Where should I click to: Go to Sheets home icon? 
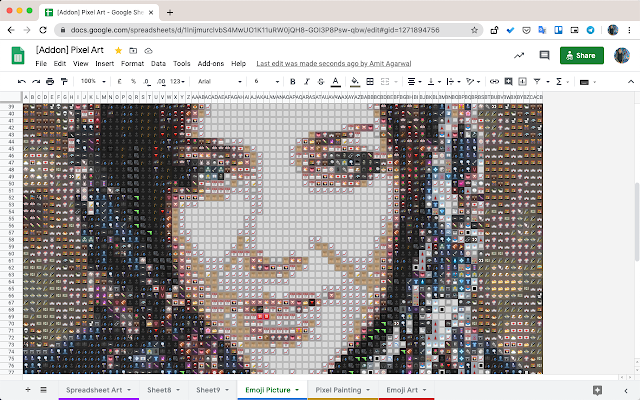(18, 56)
